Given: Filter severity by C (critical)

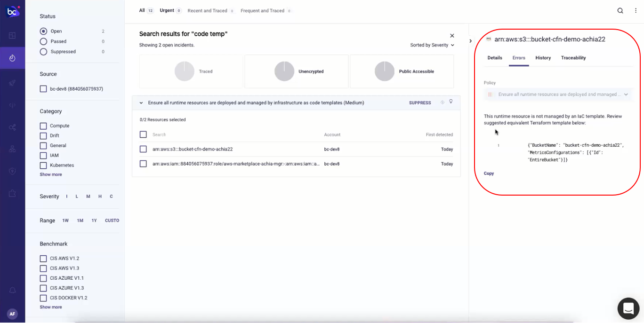Looking at the screenshot, I should click(x=111, y=197).
